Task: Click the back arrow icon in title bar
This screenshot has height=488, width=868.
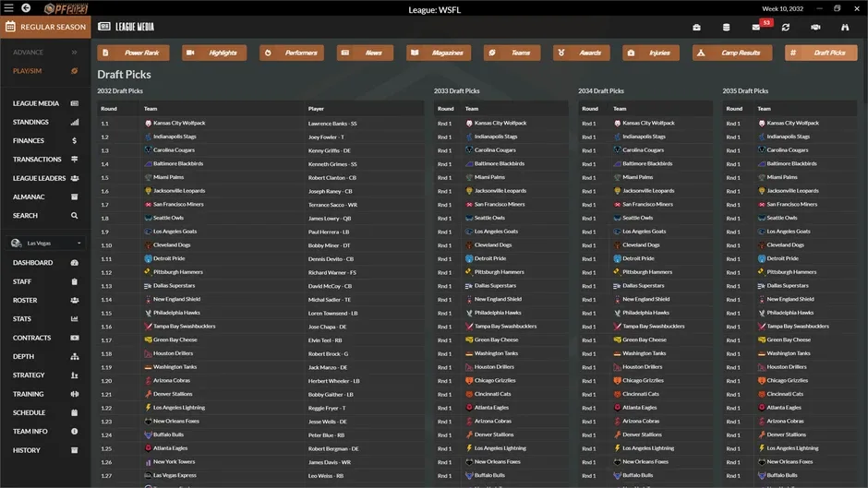Action: tap(26, 8)
